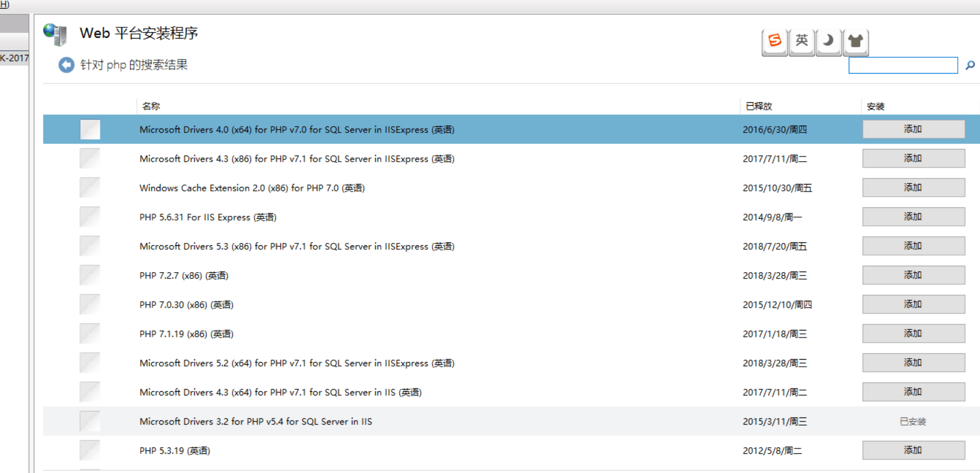Go back using the blue arrow icon

(x=67, y=65)
